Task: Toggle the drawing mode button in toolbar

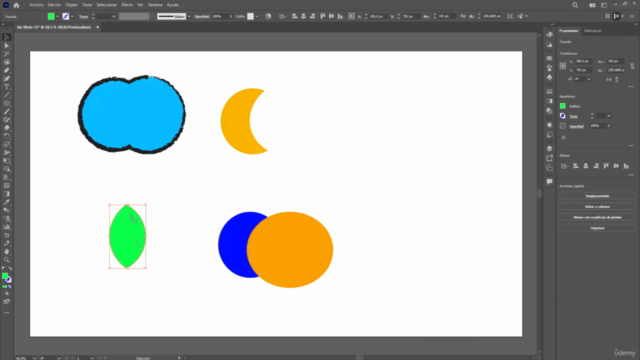Action: pos(7,294)
